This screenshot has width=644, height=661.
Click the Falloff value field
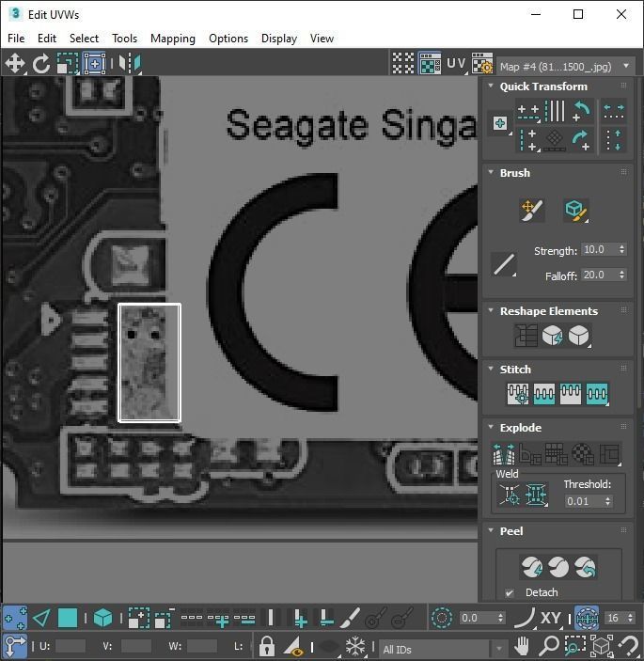point(599,275)
